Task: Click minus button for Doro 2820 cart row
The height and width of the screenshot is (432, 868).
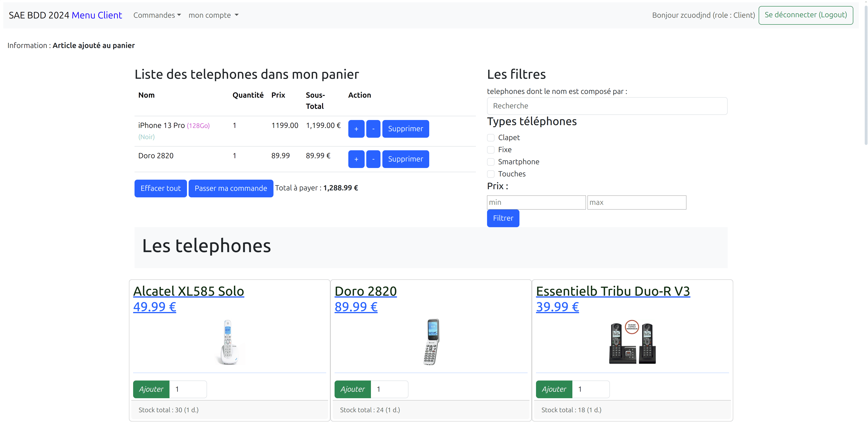Action: click(x=373, y=159)
